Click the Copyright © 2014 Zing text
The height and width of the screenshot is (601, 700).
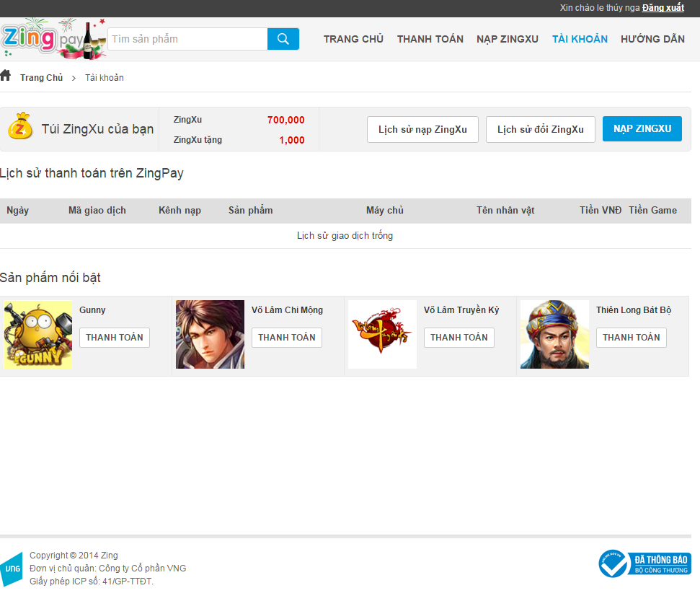(74, 556)
